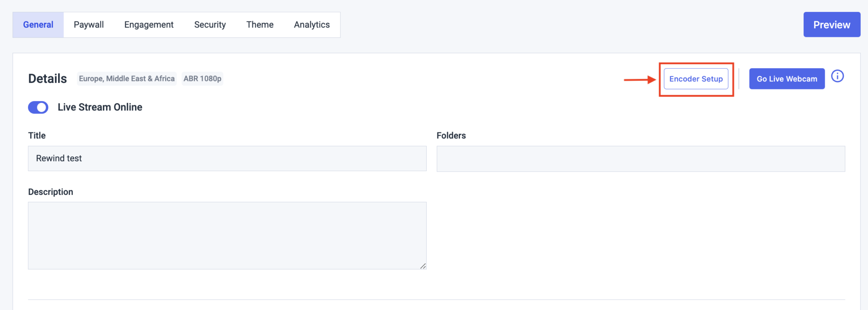The width and height of the screenshot is (868, 310).
Task: Open the Engagement tab
Action: coord(149,25)
